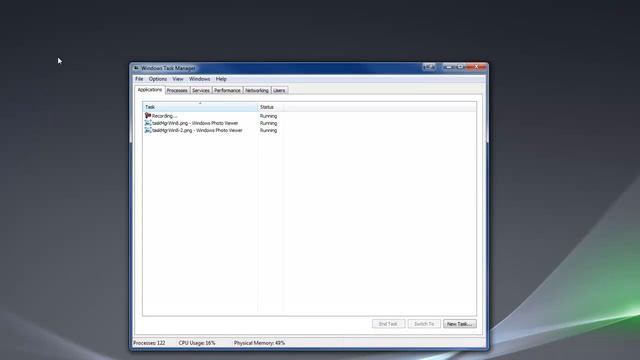Click the taskMgrWin8.png Photo Viewer icon

pos(148,123)
